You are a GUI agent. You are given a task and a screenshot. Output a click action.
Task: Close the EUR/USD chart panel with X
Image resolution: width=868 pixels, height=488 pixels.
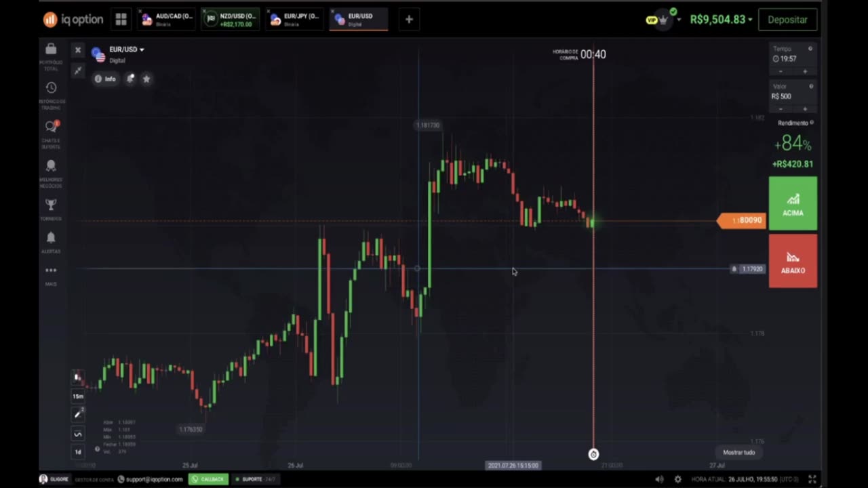(x=78, y=50)
